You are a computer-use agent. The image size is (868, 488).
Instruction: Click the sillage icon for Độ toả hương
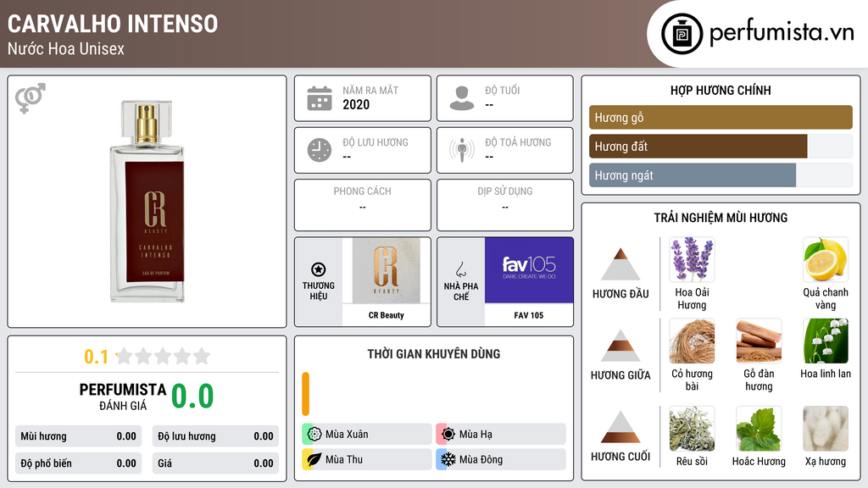click(x=462, y=150)
